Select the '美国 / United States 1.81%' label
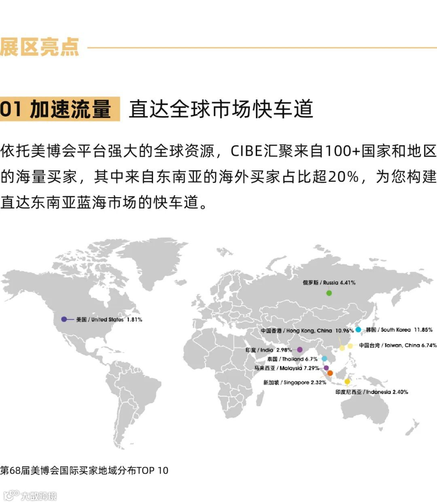Viewport: 437px width, 504px height. click(109, 319)
